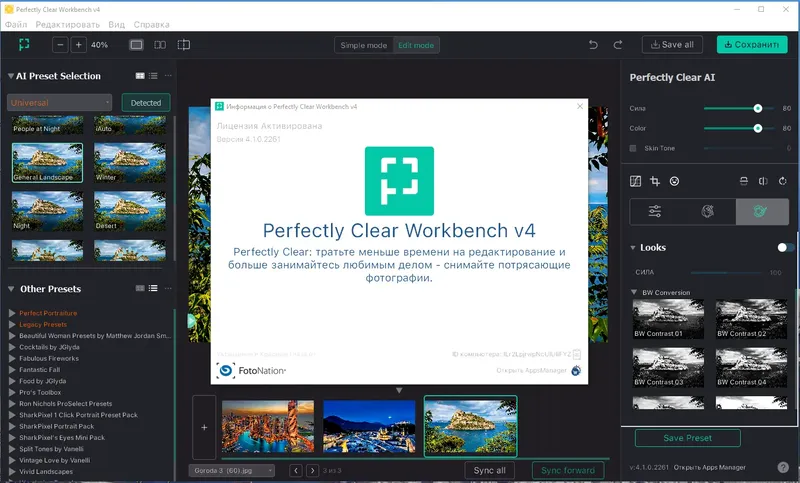Zoom out with the minus button

60,45
